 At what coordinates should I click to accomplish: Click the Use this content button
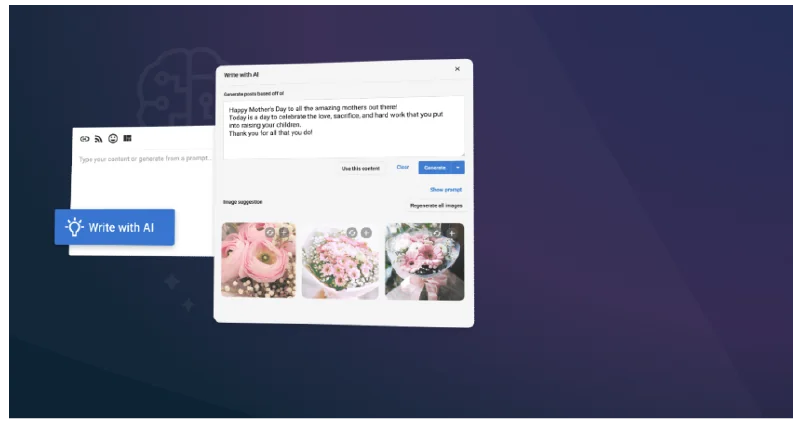pyautogui.click(x=360, y=168)
